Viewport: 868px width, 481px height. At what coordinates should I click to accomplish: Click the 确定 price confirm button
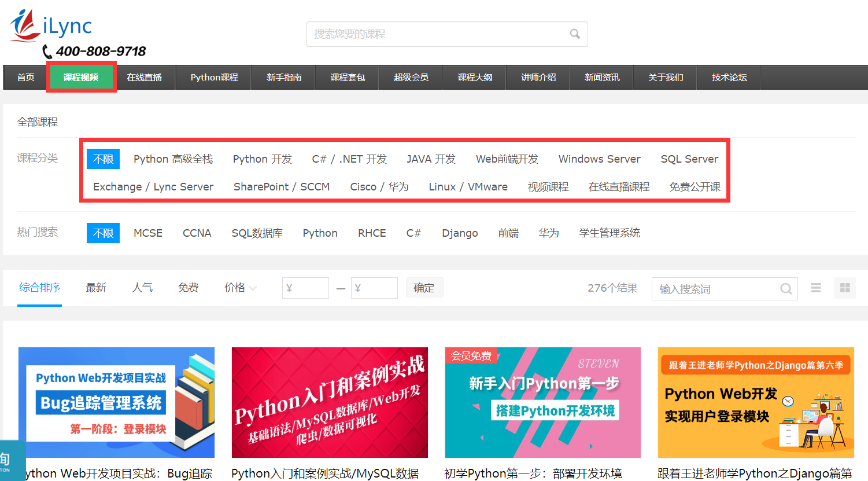point(424,288)
